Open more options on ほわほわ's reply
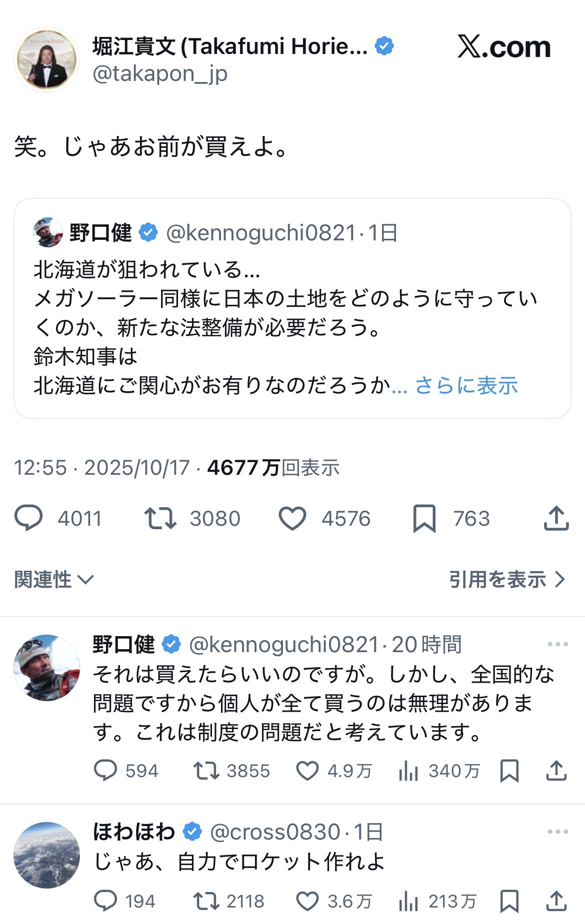The image size is (585, 924). 557,832
